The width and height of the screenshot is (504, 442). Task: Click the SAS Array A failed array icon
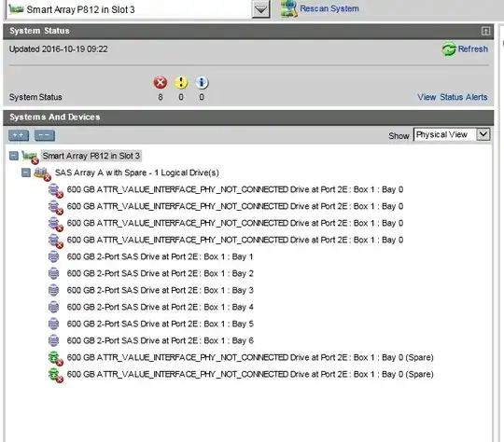click(x=42, y=173)
